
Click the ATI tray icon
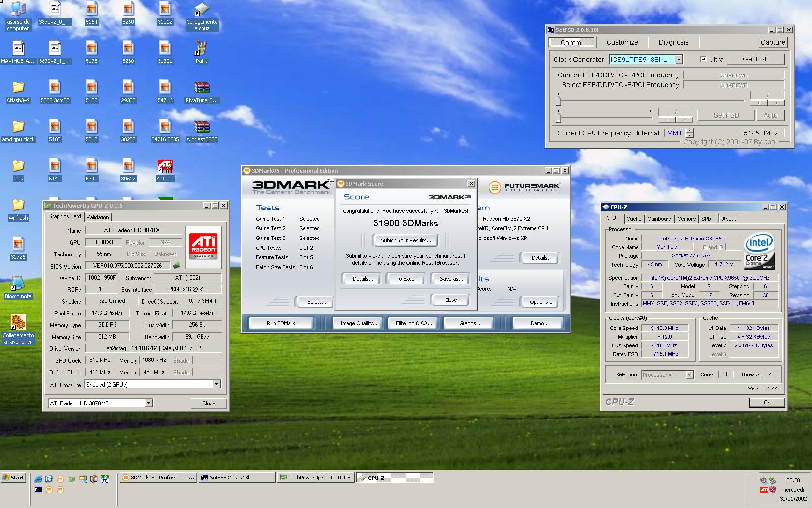[x=764, y=490]
